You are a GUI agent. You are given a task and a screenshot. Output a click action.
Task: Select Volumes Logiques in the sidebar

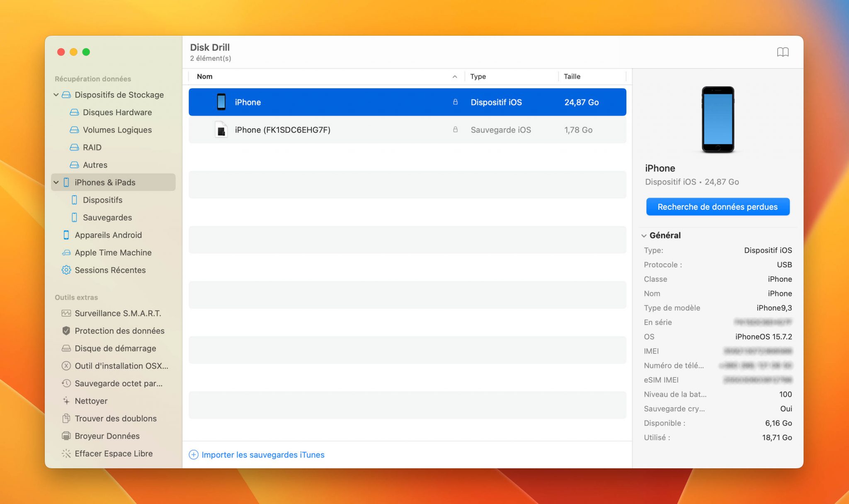click(x=117, y=130)
